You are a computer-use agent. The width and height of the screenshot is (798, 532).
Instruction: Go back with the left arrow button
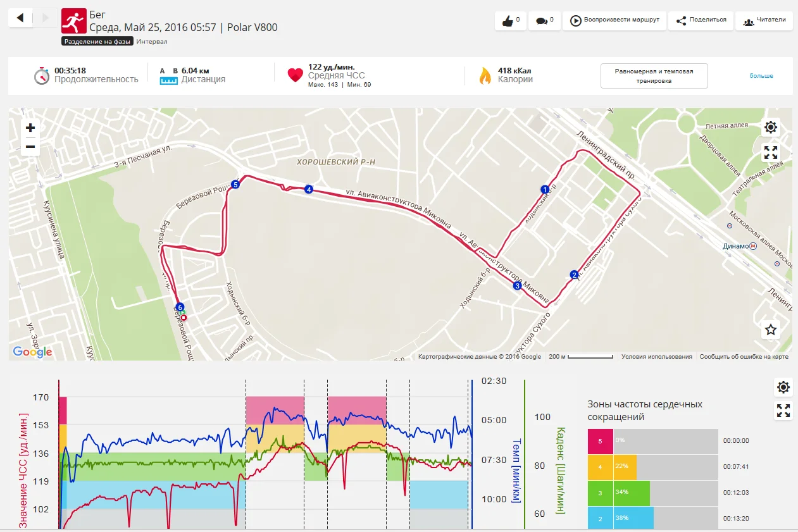coord(20,18)
